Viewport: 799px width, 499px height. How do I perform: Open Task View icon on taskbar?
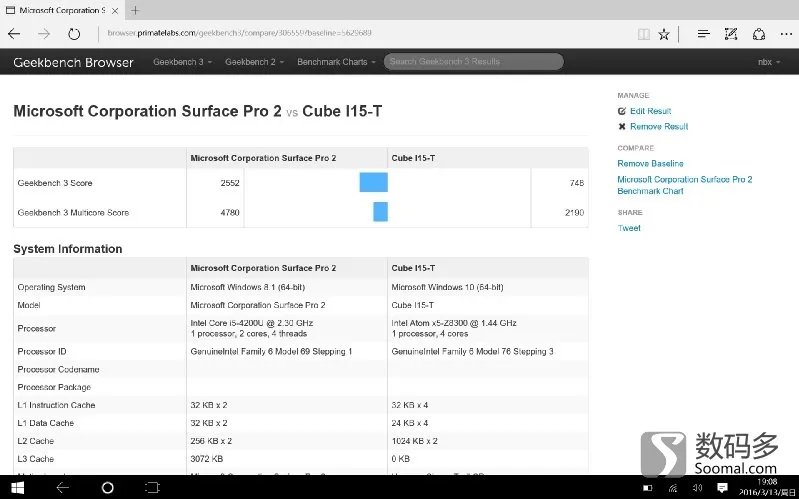[x=152, y=488]
